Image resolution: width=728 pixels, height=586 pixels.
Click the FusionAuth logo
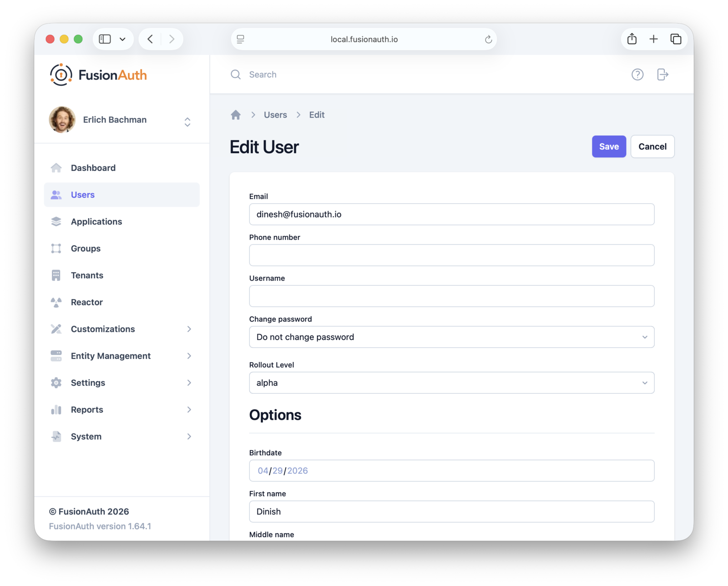[98, 75]
